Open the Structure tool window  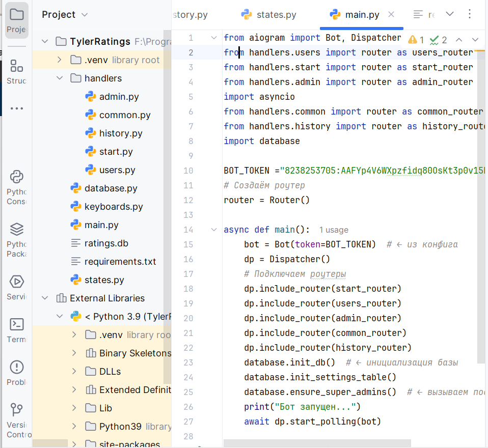16,72
